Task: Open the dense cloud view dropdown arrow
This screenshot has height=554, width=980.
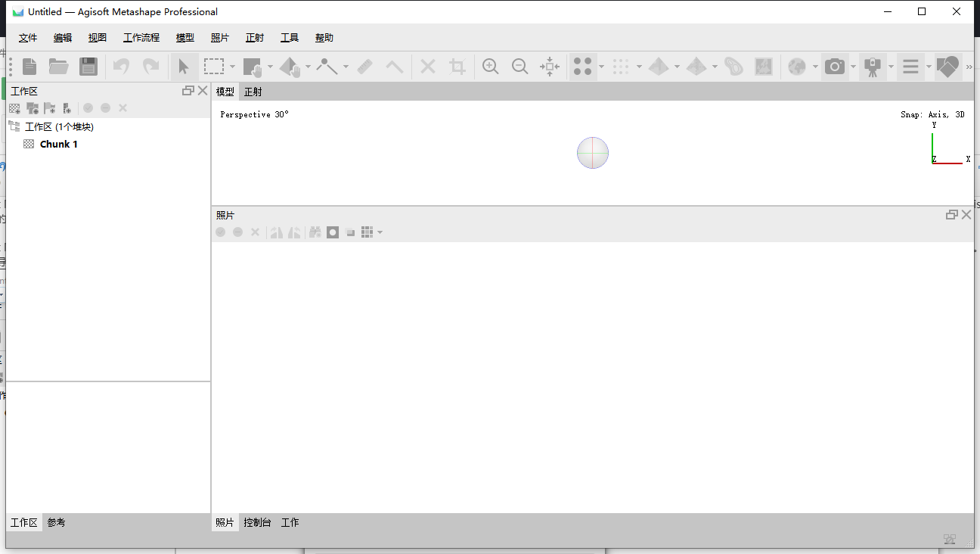Action: [639, 67]
